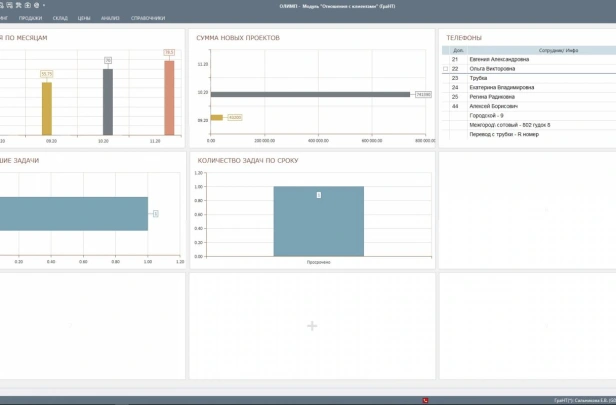Click the orange 11.20 column in monthly chart
Image resolution: width=616 pixels, height=405 pixels.
tap(169, 98)
